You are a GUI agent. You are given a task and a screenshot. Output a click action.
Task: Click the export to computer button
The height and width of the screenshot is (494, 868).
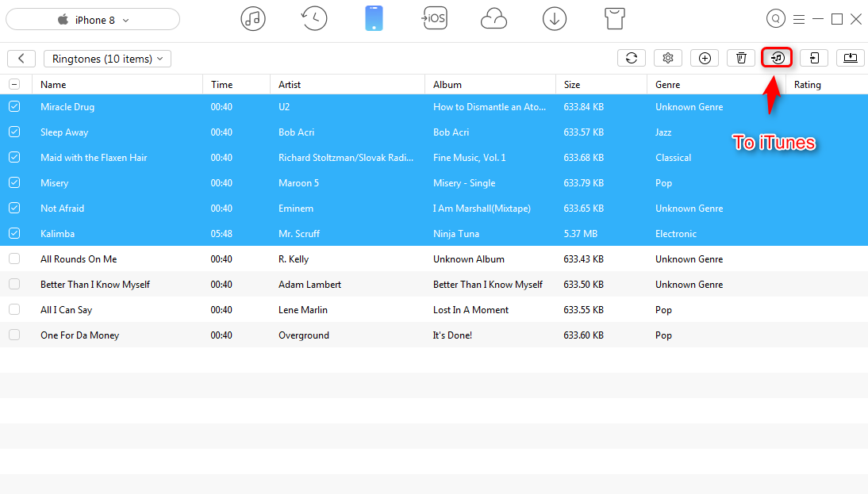click(851, 58)
